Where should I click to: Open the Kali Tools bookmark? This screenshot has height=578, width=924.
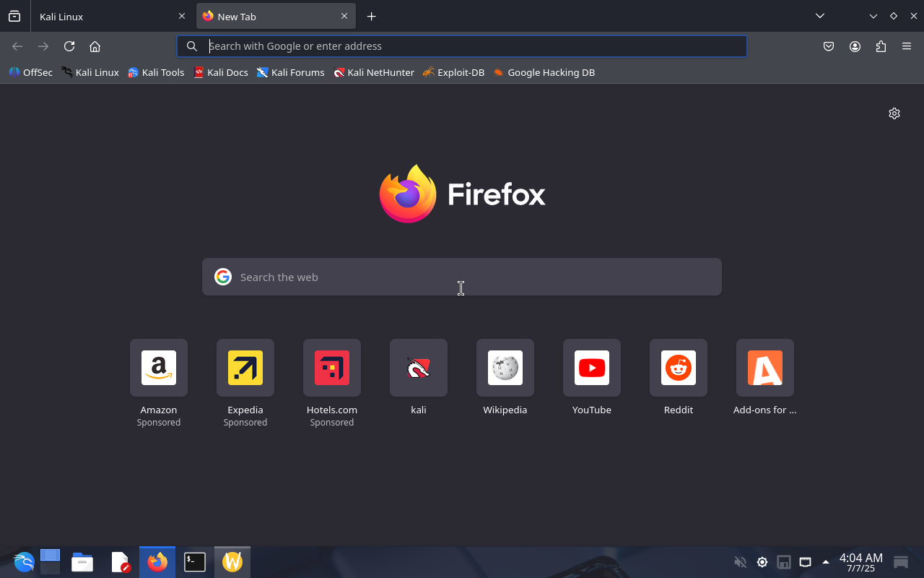click(x=156, y=72)
